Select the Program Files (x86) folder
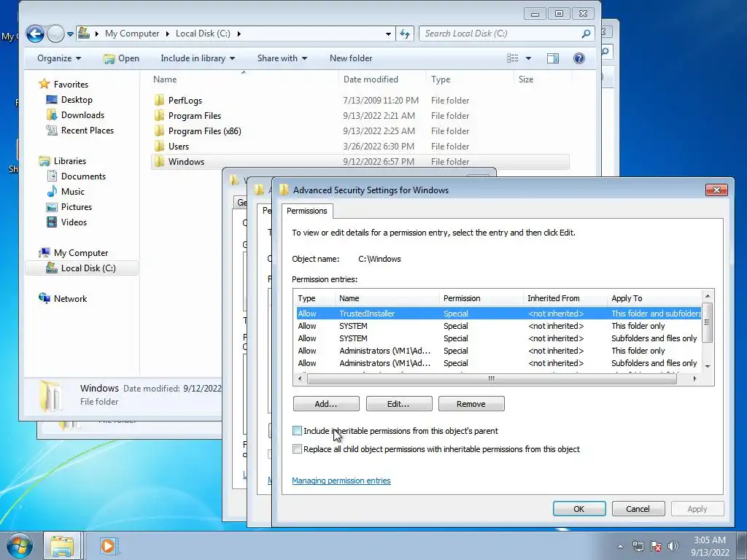The image size is (747, 560). click(x=204, y=131)
